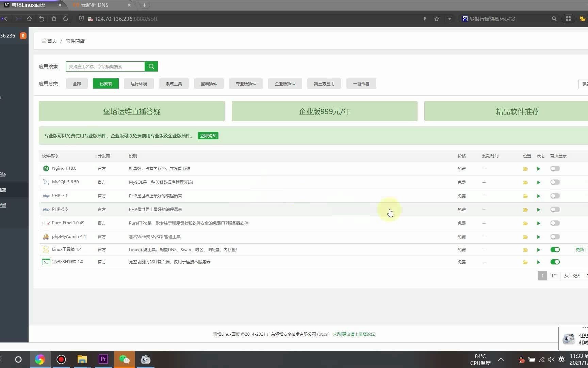
Task: Bookmark page with the toolbar star icon
Action: coord(54,19)
